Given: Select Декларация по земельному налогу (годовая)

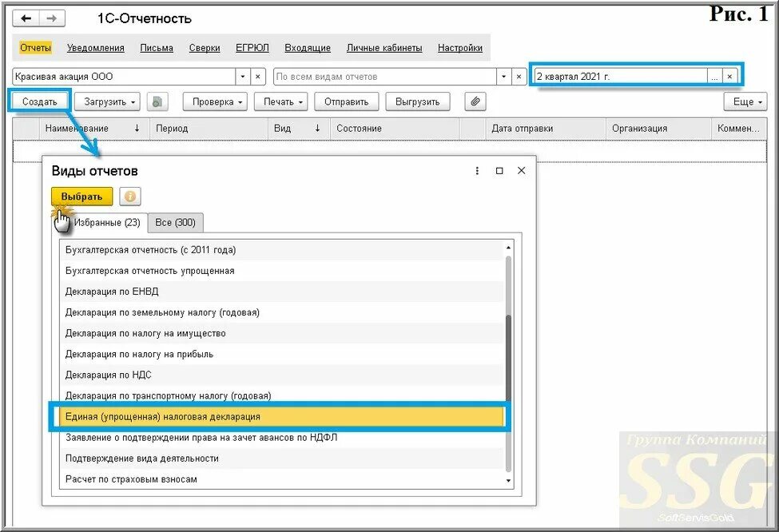Looking at the screenshot, I should [x=282, y=313].
